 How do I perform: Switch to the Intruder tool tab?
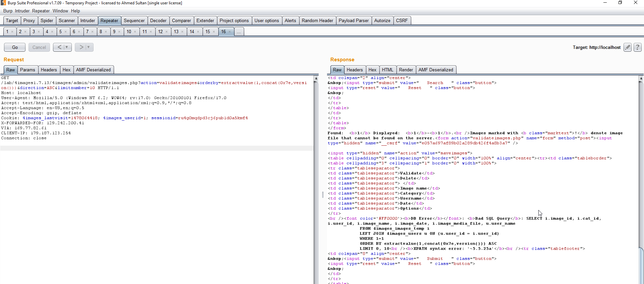(x=88, y=20)
